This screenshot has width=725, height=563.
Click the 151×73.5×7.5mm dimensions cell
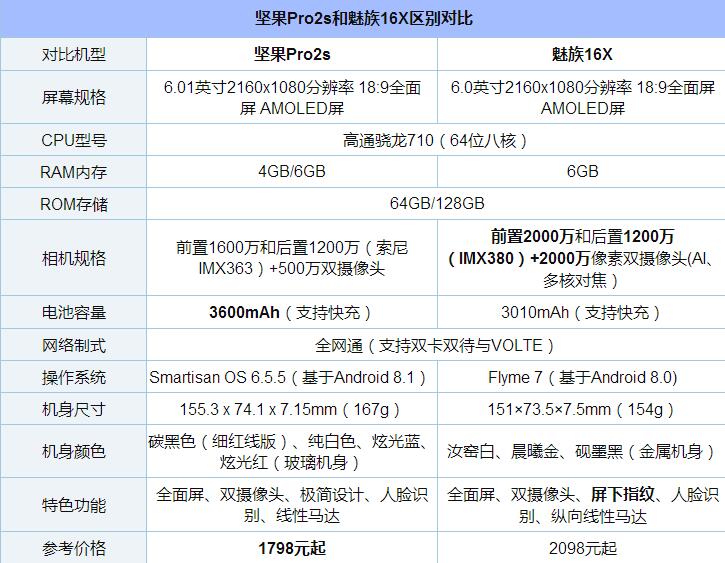click(x=582, y=409)
